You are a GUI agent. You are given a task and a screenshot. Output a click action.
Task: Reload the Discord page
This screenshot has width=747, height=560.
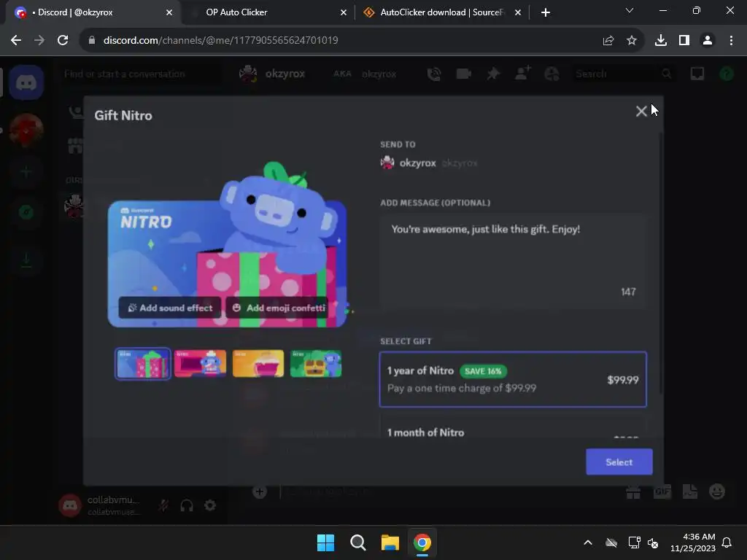63,41
